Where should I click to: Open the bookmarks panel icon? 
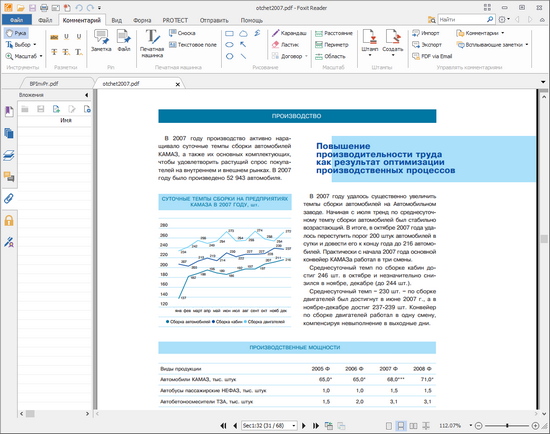(x=9, y=112)
